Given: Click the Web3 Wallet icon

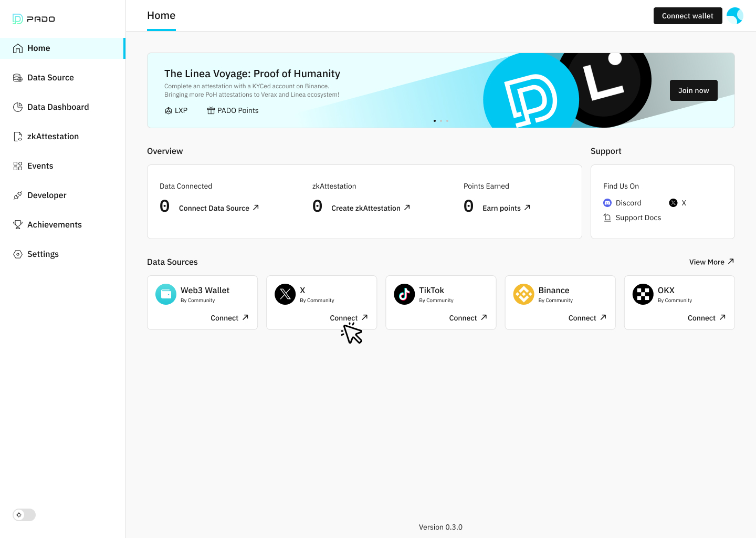Looking at the screenshot, I should pyautogui.click(x=166, y=294).
